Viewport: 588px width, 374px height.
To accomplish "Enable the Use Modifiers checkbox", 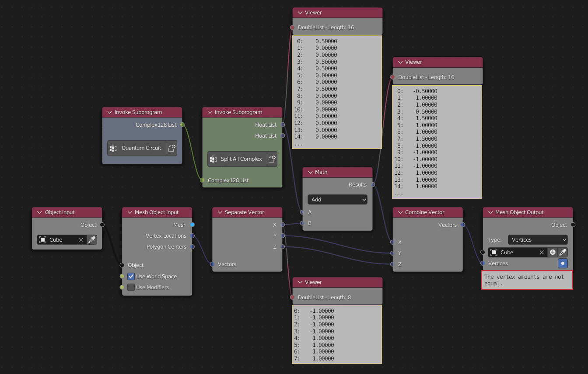I will [131, 287].
